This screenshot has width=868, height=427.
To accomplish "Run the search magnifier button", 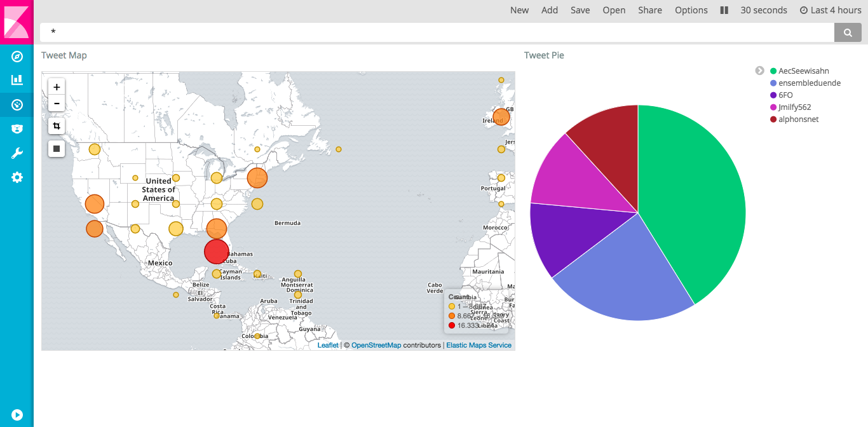I will coord(848,32).
